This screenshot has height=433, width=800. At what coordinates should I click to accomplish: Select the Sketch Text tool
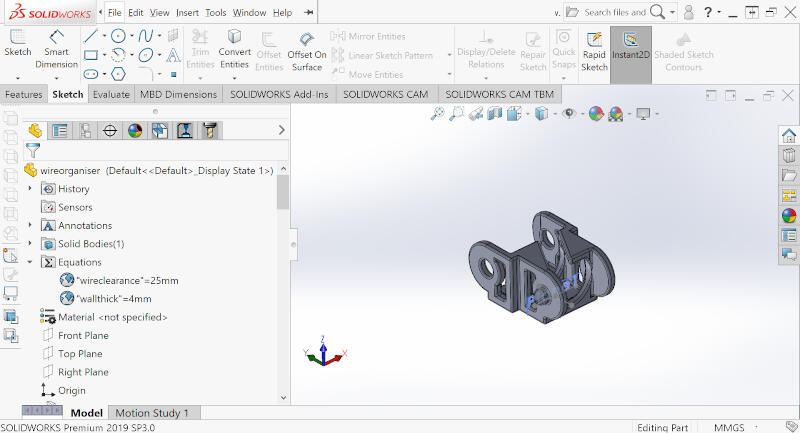pyautogui.click(x=173, y=55)
